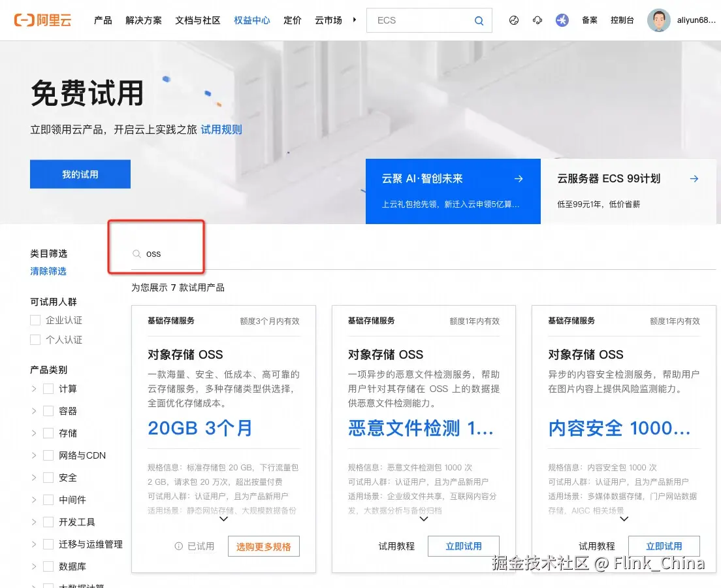Open the 云市场 menu

pos(328,20)
